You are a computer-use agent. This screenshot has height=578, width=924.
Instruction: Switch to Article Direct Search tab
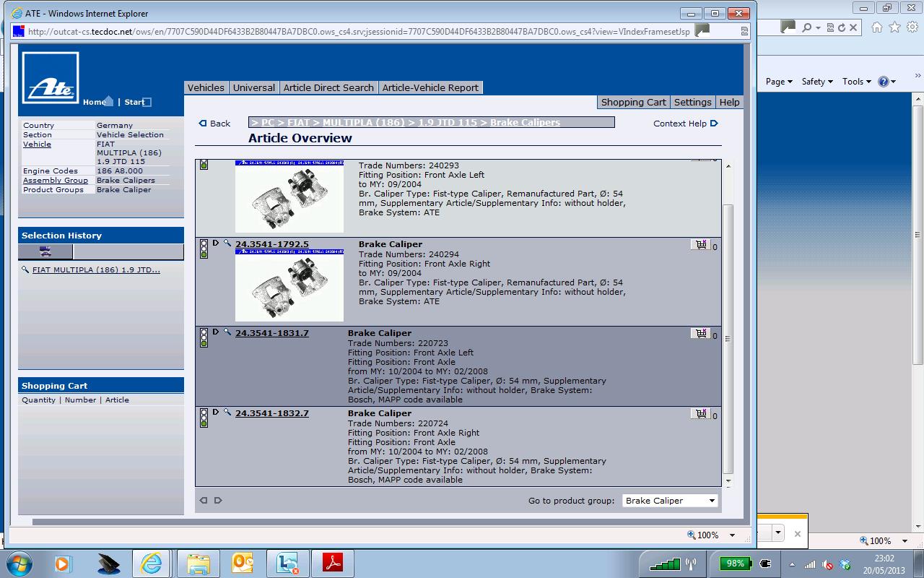coord(328,87)
